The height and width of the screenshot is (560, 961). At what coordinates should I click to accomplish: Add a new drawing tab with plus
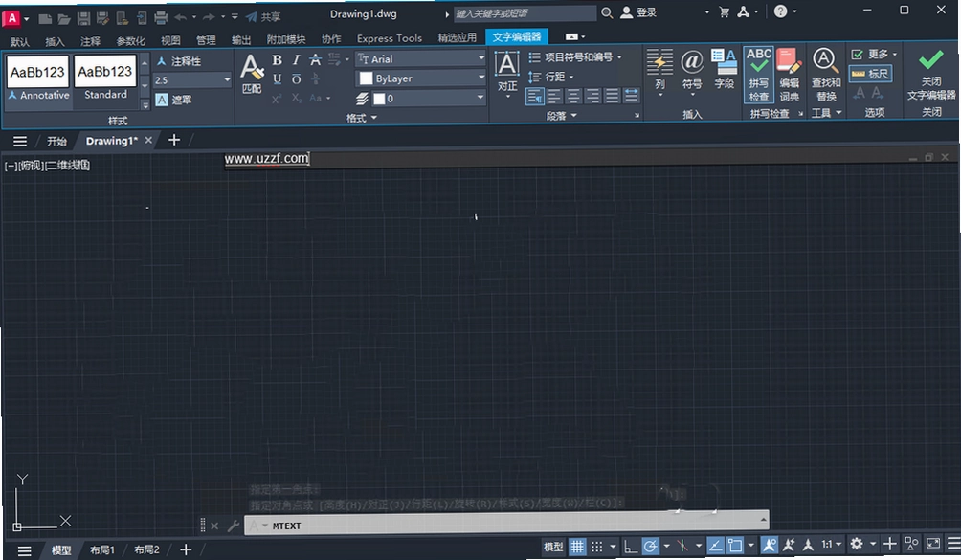pyautogui.click(x=174, y=141)
